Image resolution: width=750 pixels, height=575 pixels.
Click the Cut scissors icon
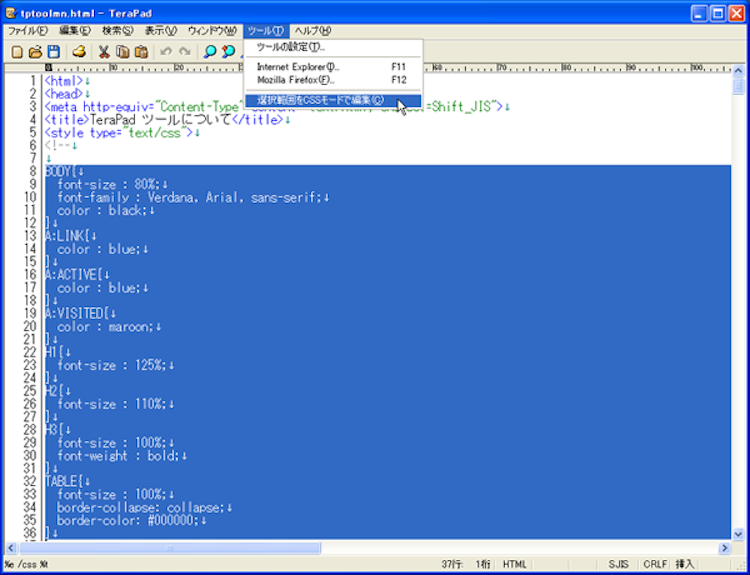(103, 51)
